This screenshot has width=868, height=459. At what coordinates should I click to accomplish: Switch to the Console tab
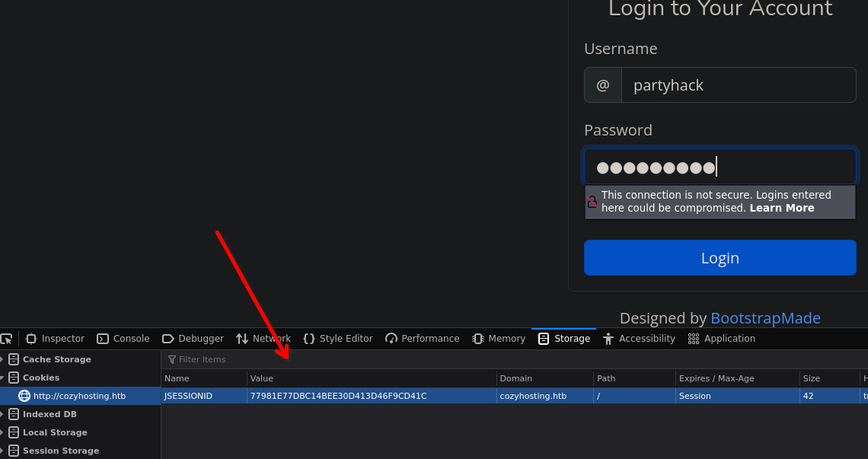coord(123,339)
